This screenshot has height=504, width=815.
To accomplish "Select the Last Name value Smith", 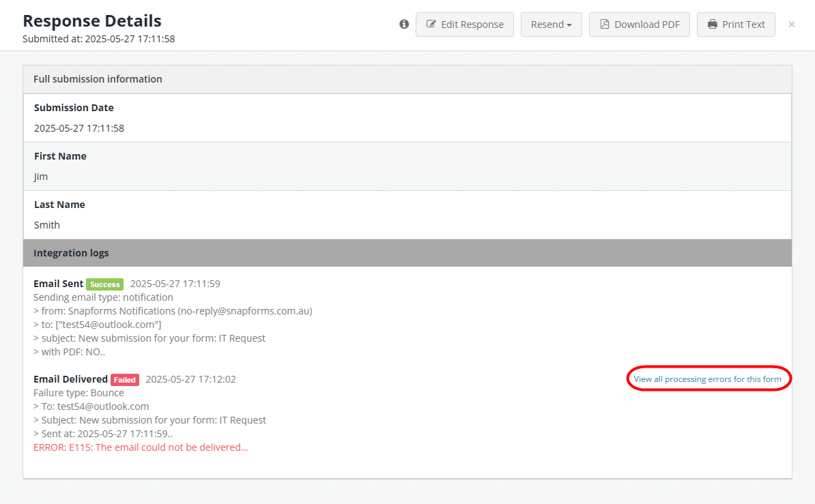I will 47,225.
